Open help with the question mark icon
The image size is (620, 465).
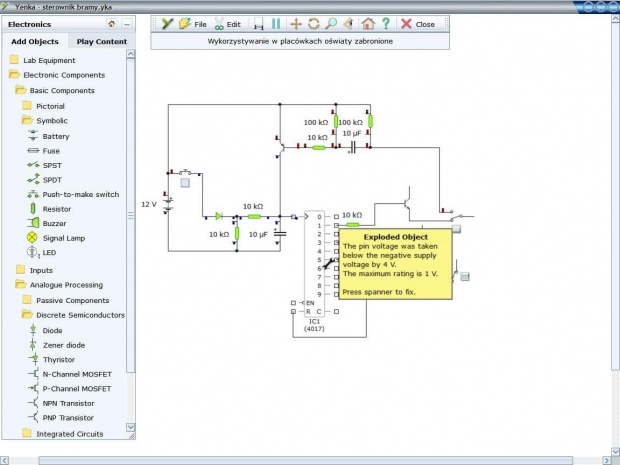[386, 24]
